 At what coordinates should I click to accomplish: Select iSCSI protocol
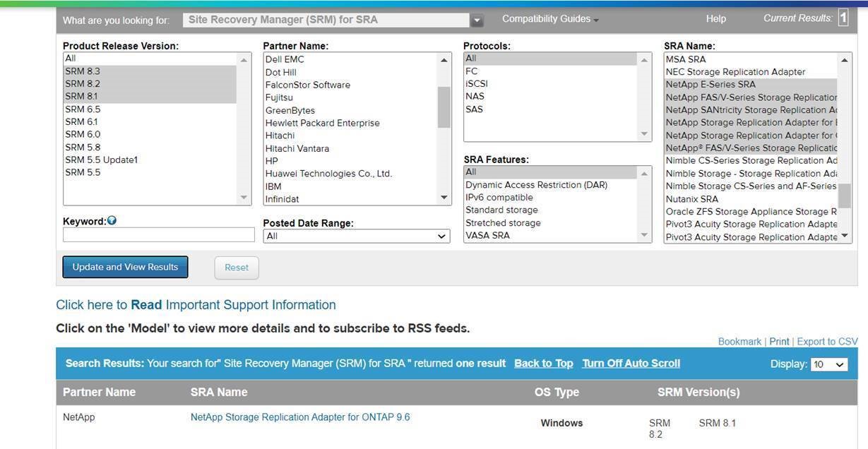tap(550, 84)
